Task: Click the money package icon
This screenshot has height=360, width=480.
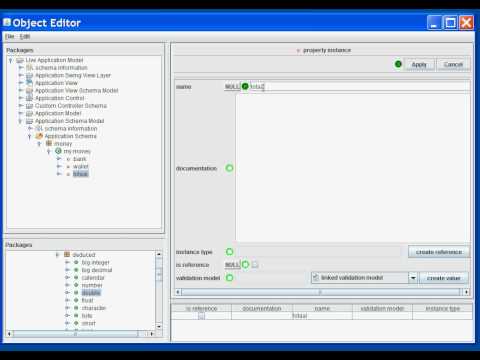Action: click(49, 143)
